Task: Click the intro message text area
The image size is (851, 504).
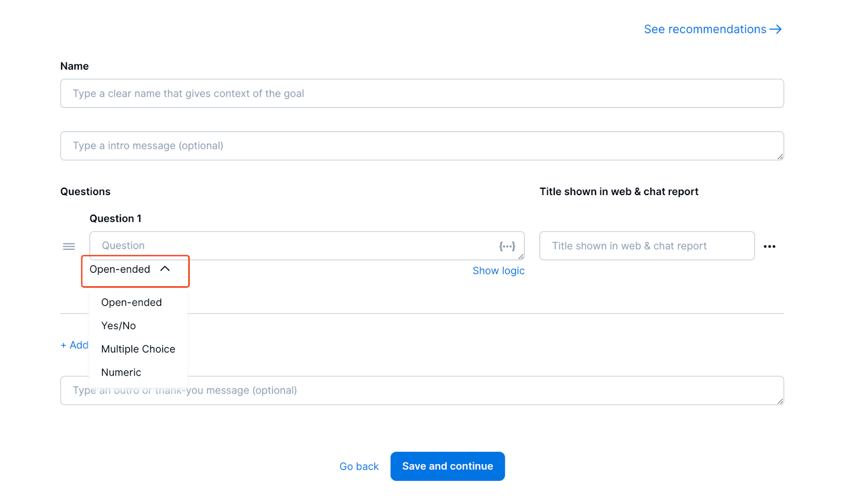Action: point(422,145)
